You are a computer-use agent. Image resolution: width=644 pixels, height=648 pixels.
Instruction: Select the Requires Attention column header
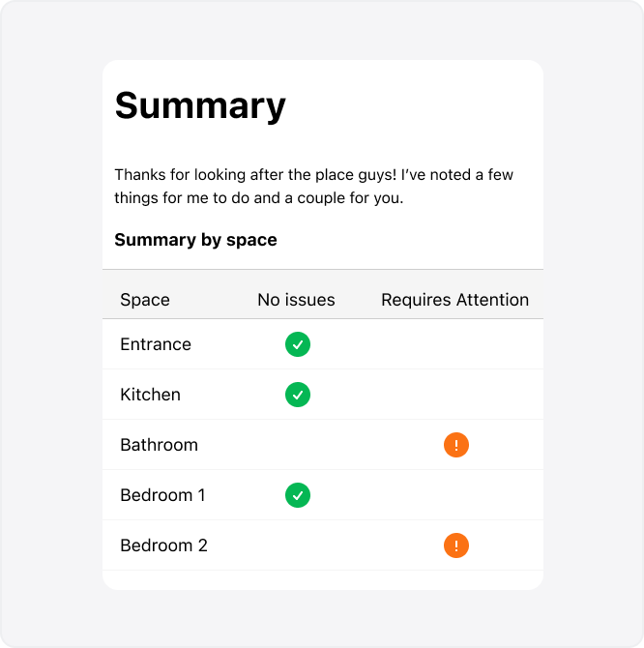(x=454, y=300)
